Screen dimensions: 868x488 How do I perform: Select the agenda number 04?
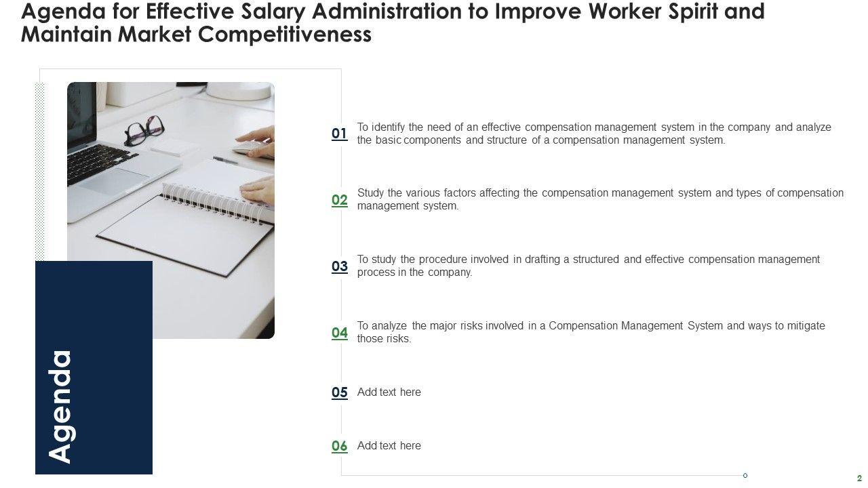[x=339, y=333]
